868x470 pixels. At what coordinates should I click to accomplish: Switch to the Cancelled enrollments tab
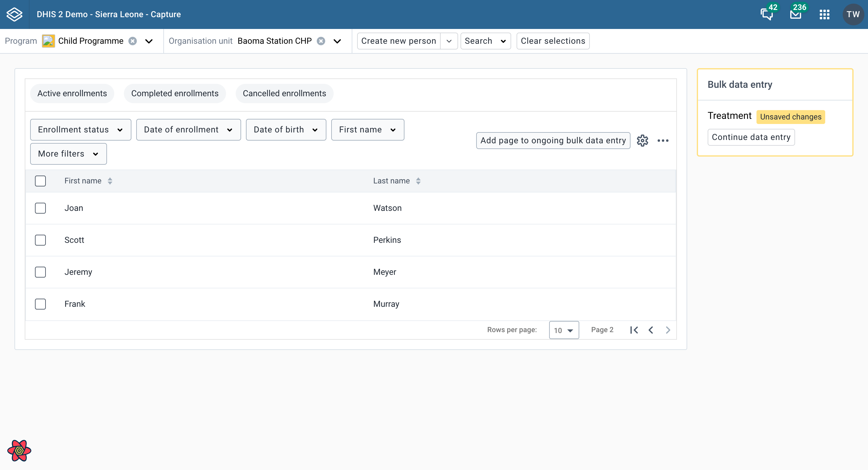[x=284, y=94]
